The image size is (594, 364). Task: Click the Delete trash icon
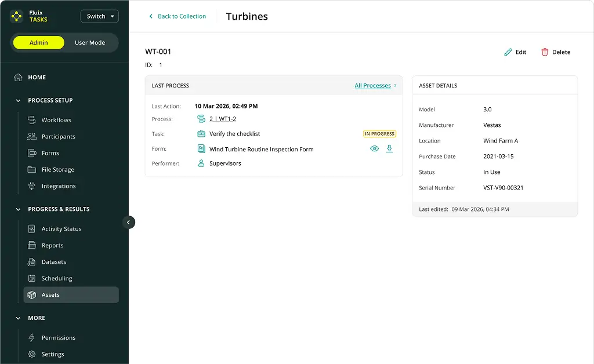pyautogui.click(x=545, y=52)
